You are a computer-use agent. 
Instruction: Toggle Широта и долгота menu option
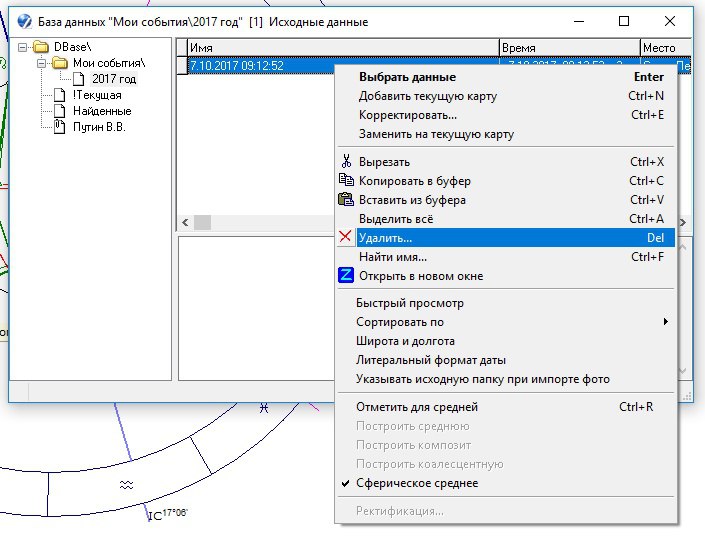[x=506, y=341]
